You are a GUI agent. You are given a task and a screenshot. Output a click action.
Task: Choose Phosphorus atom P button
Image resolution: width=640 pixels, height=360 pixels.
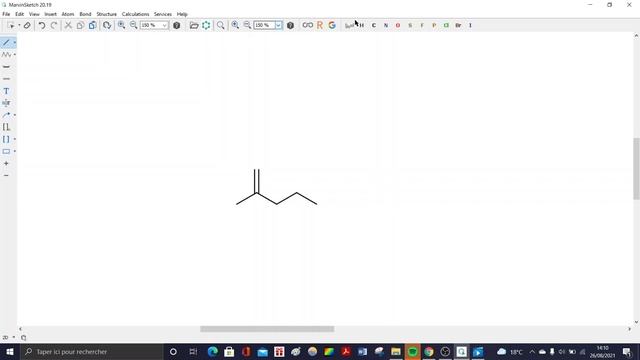[434, 25]
